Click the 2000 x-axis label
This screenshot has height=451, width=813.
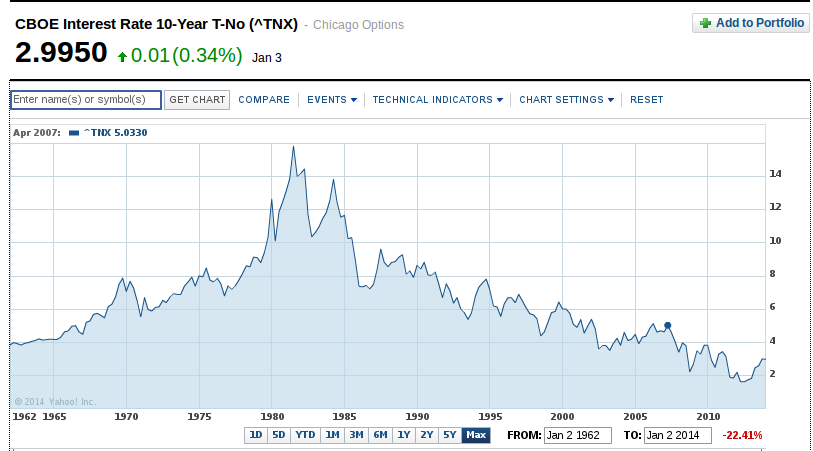pos(563,416)
